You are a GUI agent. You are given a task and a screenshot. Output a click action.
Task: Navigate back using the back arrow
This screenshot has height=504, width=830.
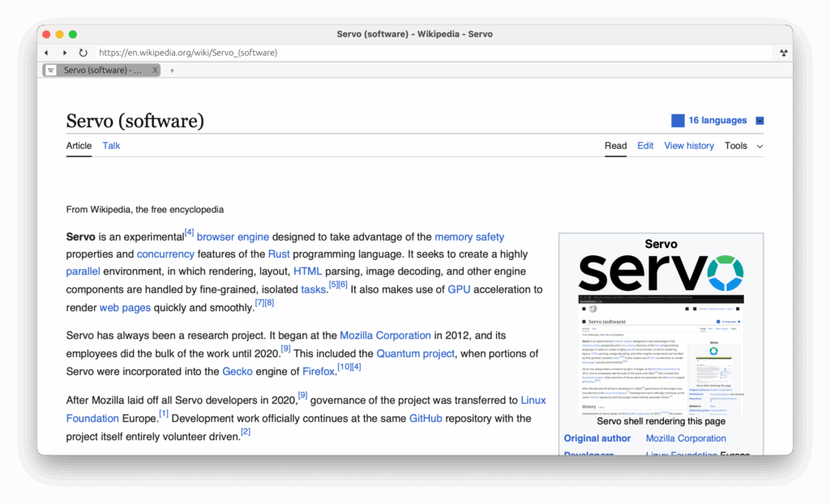coord(46,53)
